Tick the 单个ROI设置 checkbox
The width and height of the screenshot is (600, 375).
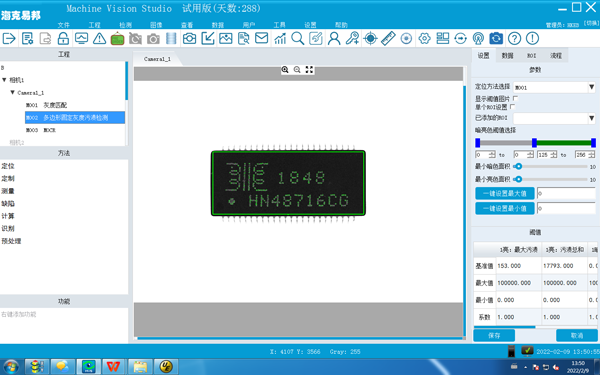[x=512, y=107]
